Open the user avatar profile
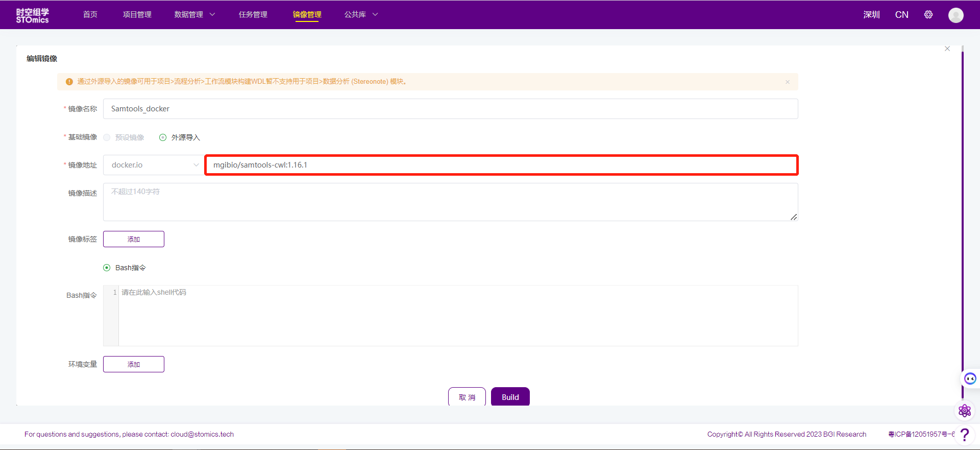 click(955, 15)
